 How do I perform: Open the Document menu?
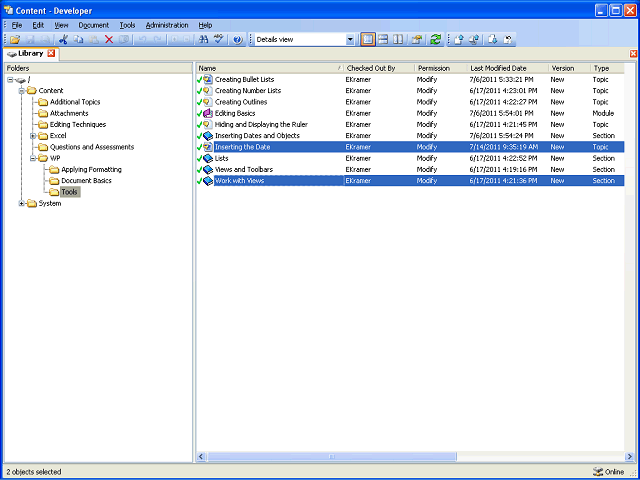(x=93, y=25)
